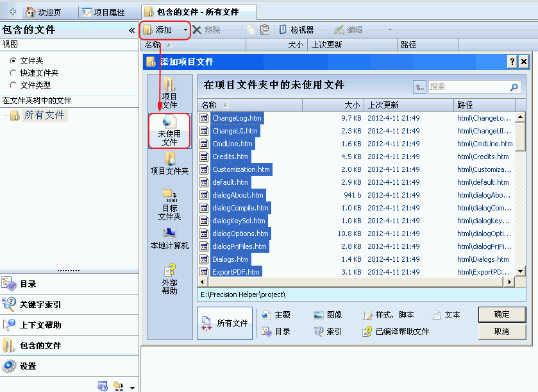Click the folder 10101 icon at the bottom of the left panel

pos(119,386)
